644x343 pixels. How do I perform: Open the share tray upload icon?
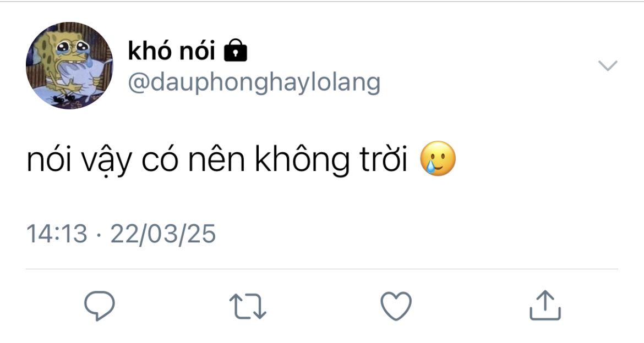click(x=545, y=305)
